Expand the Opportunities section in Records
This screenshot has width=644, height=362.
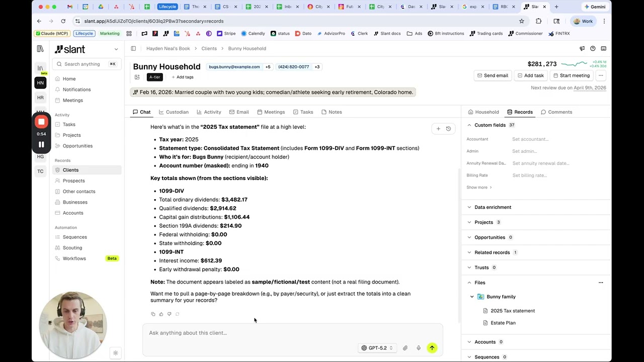pos(469,237)
